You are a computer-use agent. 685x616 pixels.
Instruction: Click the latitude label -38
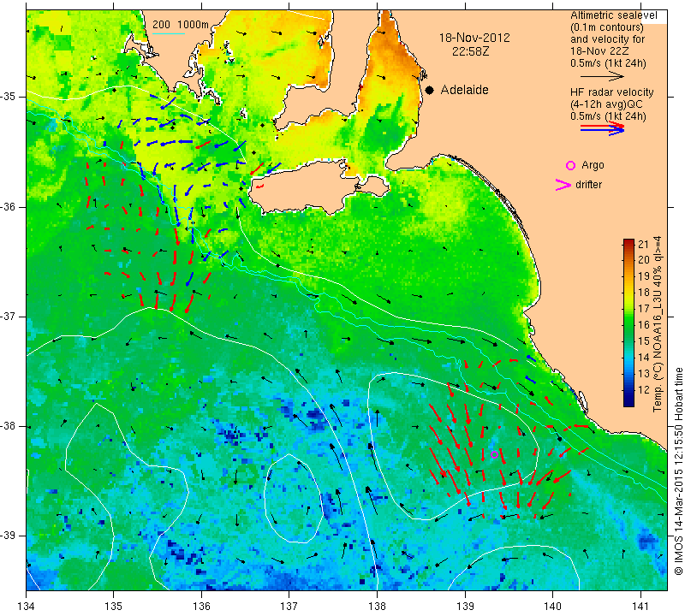click(x=9, y=426)
